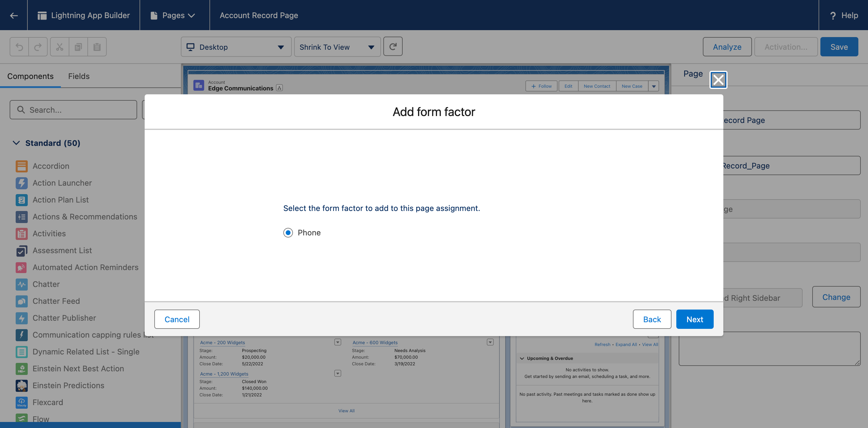Select the Activities component icon

21,234
